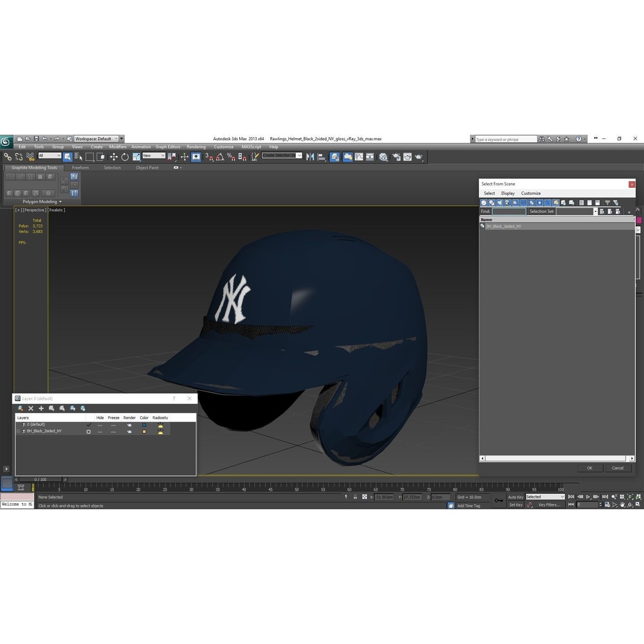Viewport: 644px width, 644px height.
Task: Toggle Display Cameras filter in Select From Scene
Action: [x=507, y=203]
